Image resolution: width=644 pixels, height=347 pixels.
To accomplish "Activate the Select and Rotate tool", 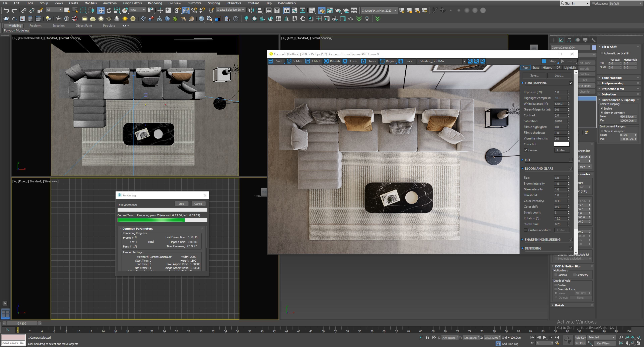I will coord(109,11).
